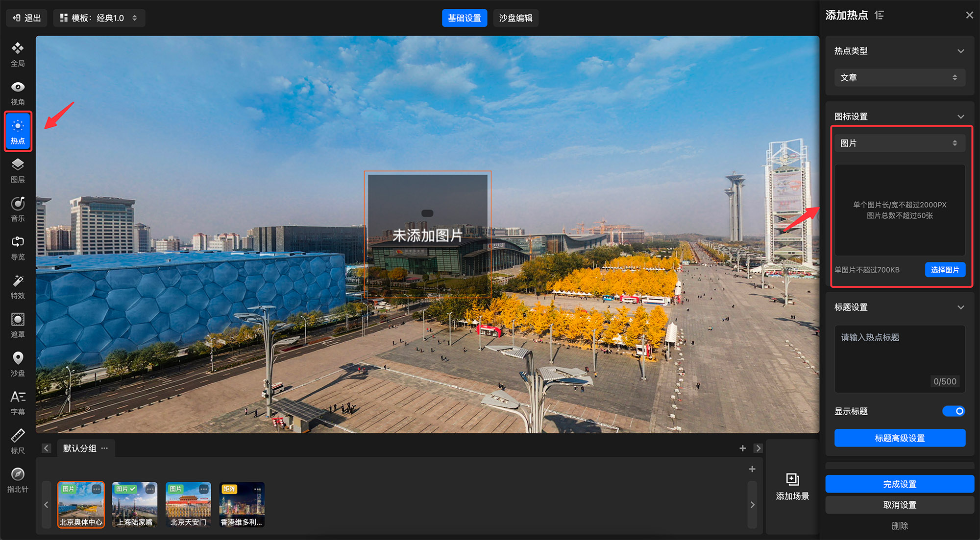Open the template 经典1.0 selector
Image resolution: width=980 pixels, height=540 pixels.
point(99,18)
